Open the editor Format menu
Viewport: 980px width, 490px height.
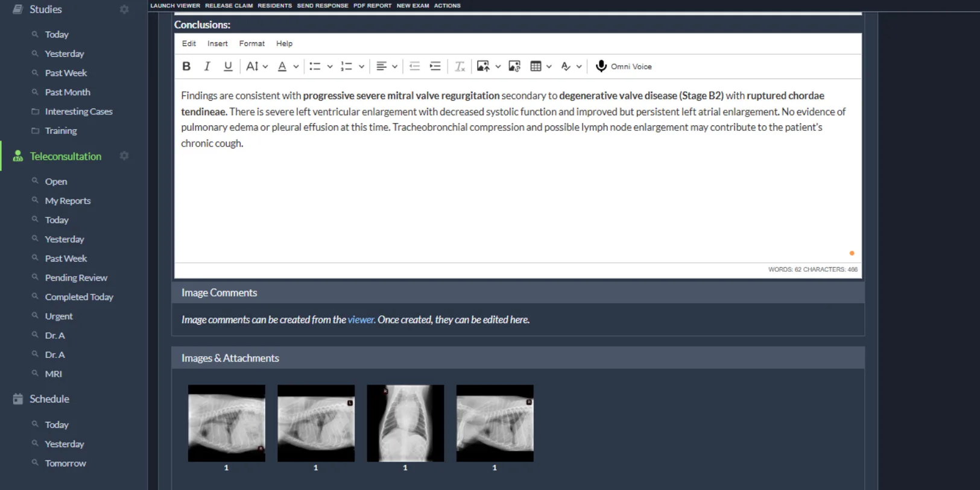coord(251,43)
